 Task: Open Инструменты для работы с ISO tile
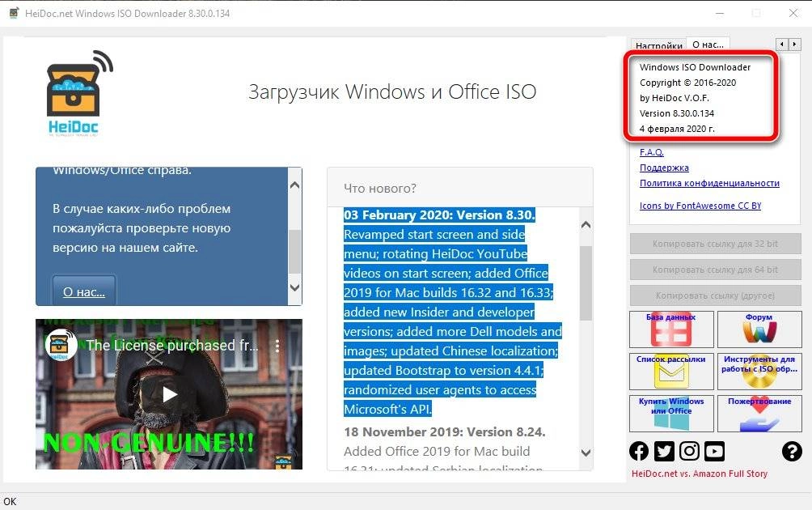(x=759, y=371)
